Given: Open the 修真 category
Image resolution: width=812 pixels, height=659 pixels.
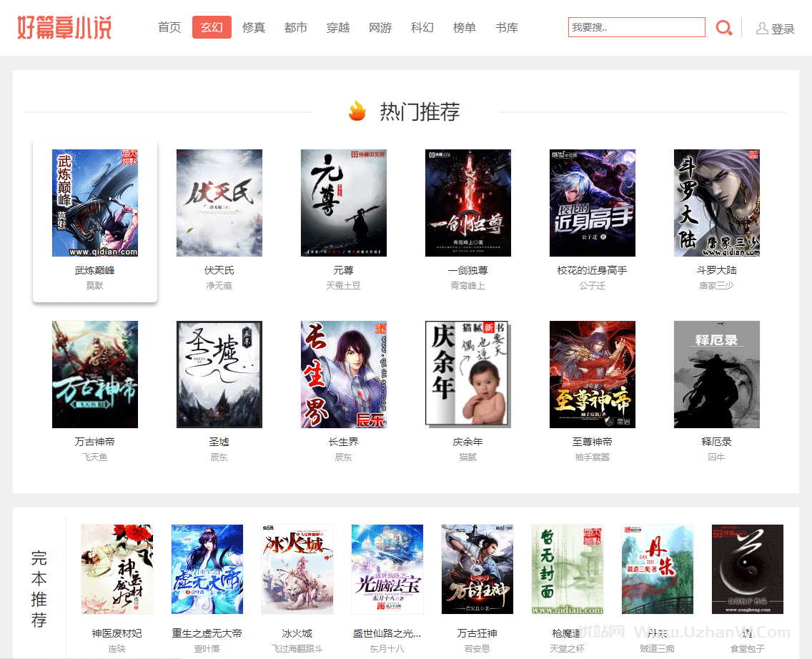Looking at the screenshot, I should 254,27.
